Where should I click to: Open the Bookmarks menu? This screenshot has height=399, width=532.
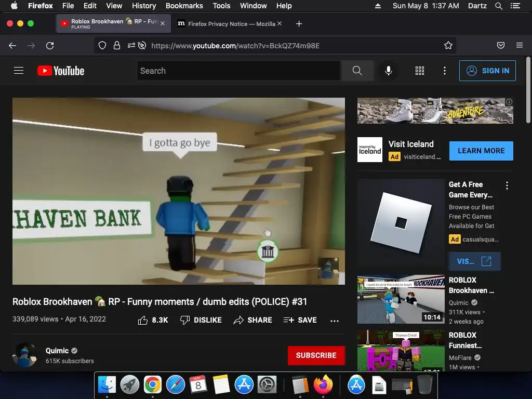(x=184, y=6)
